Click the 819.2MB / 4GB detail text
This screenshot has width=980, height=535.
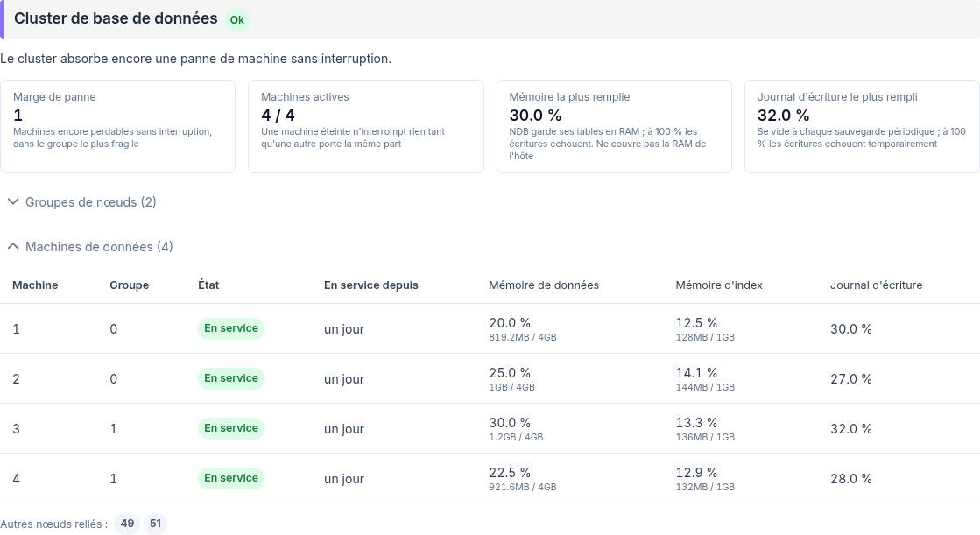click(523, 337)
